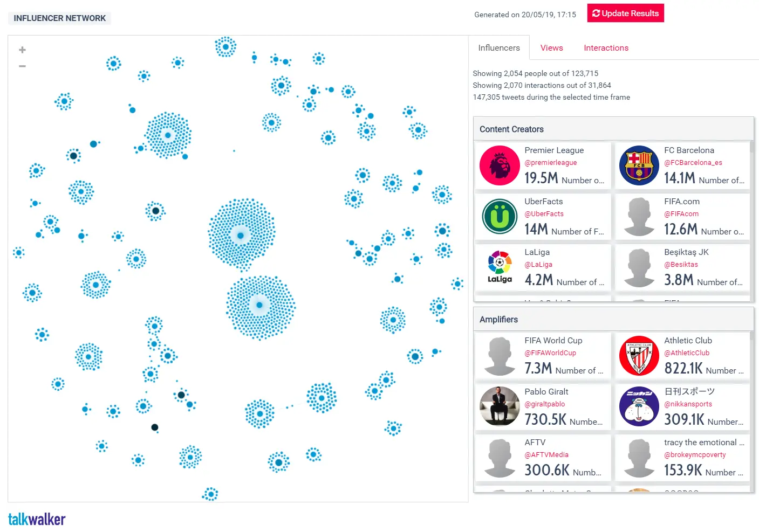This screenshot has width=759, height=532.
Task: Open the @FIFAWorldCup handle link
Action: (550, 353)
